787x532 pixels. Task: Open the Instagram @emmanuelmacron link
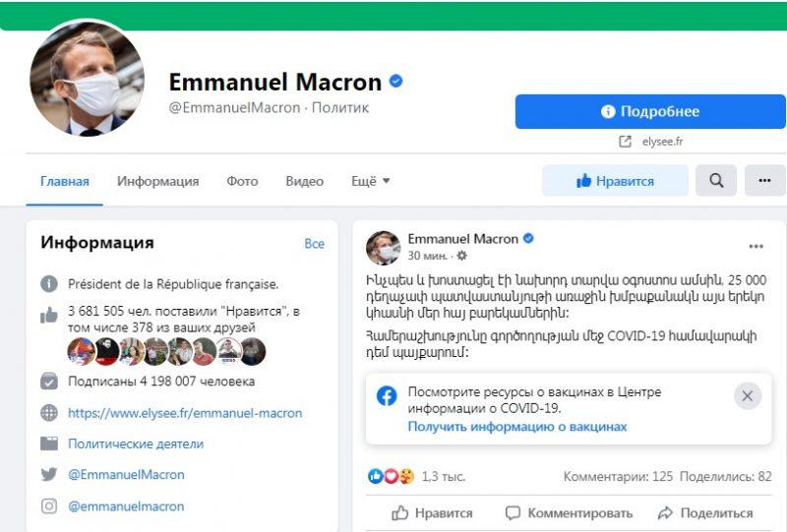[x=125, y=506]
